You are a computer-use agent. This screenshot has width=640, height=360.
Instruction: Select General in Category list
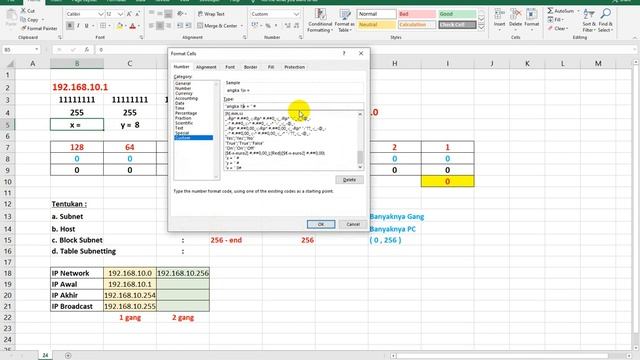183,84
